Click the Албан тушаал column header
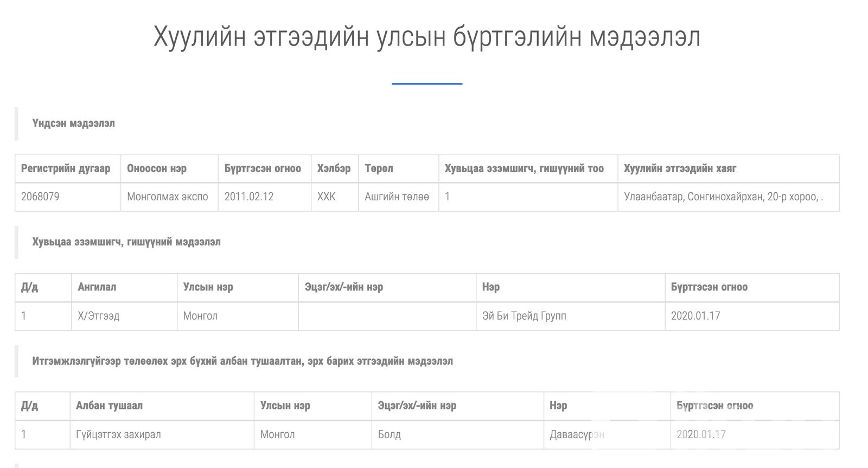Image resolution: width=868 pixels, height=468 pixels. pos(109,406)
